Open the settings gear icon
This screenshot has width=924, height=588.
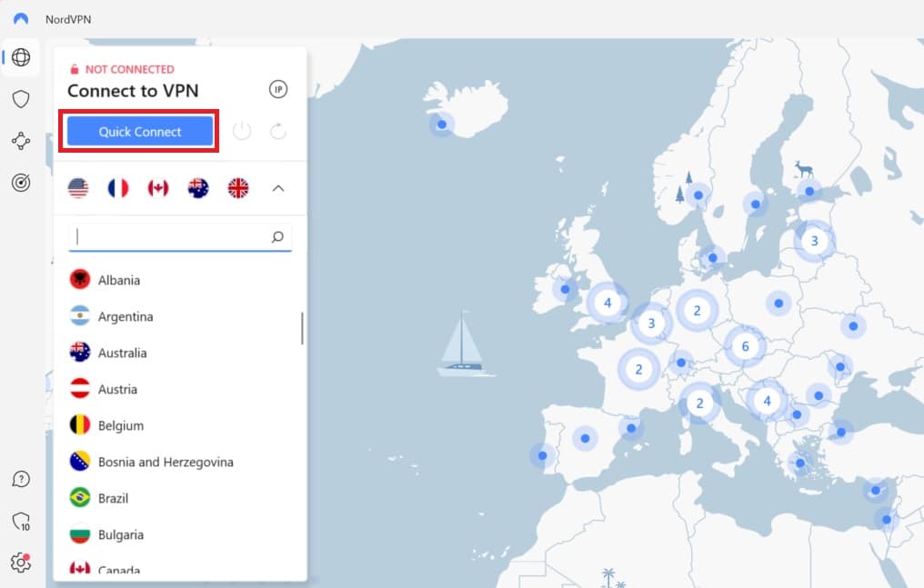[x=21, y=563]
